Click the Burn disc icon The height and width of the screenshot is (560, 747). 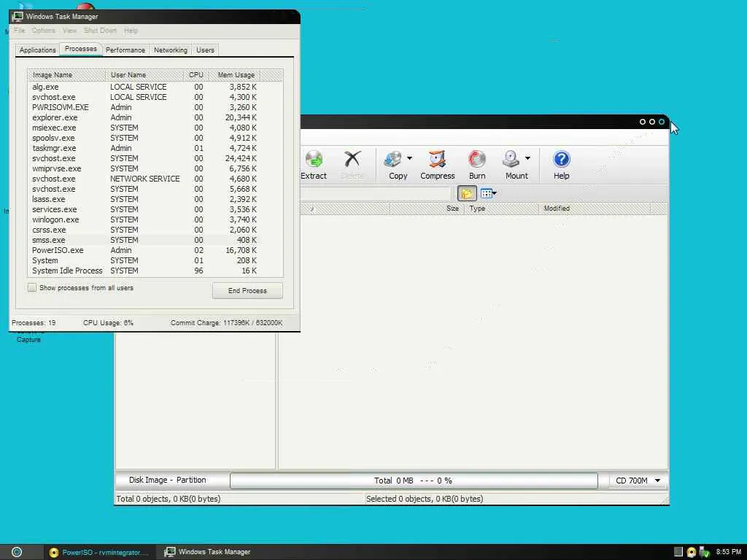(x=477, y=166)
